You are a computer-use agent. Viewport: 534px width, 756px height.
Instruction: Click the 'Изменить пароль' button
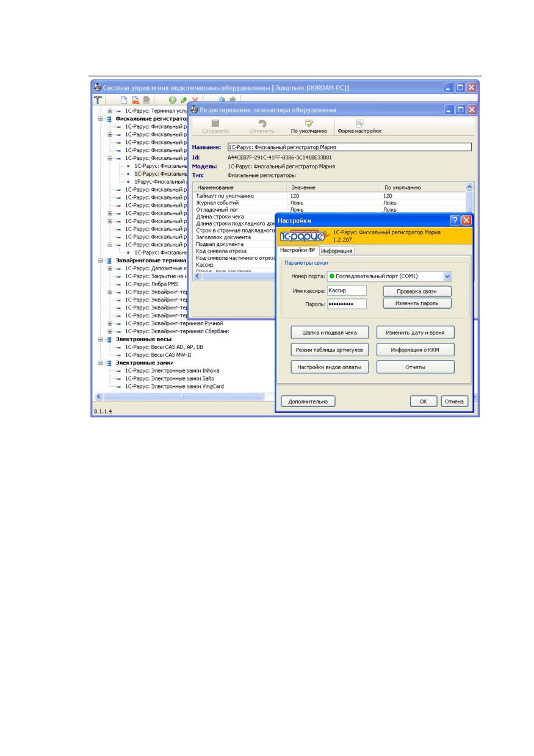tap(417, 303)
